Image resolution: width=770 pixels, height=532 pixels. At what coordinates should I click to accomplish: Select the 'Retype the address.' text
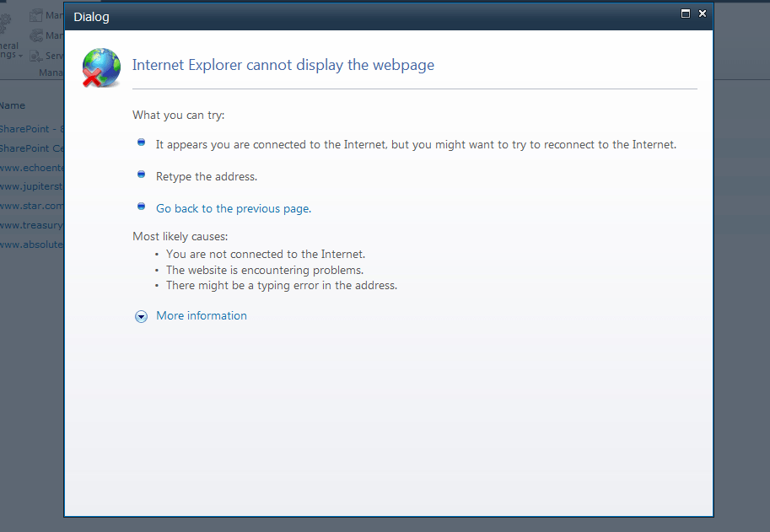[207, 177]
